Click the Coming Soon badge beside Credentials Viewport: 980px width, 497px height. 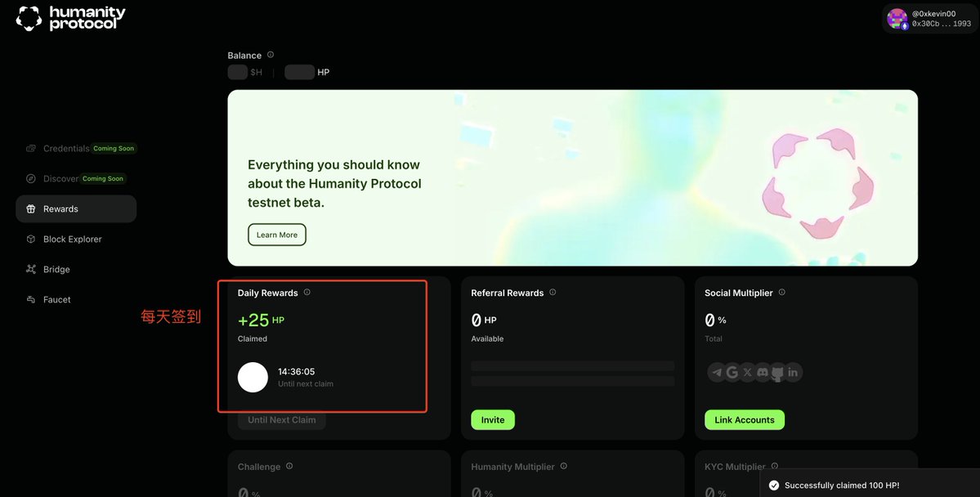(x=114, y=149)
